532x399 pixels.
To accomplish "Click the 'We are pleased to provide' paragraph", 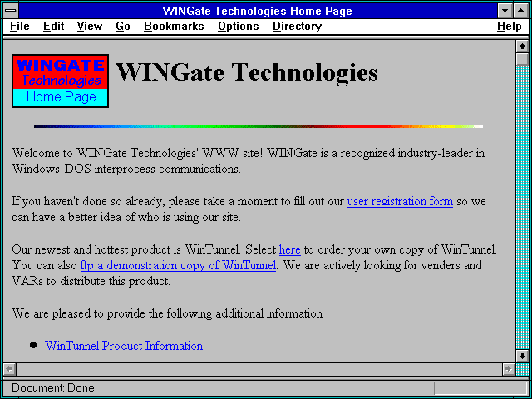I will pyautogui.click(x=167, y=313).
